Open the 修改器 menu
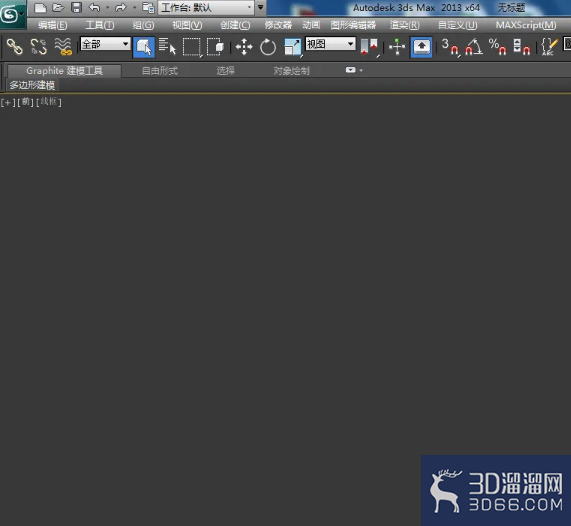Viewport: 571px width, 526px height. click(278, 25)
